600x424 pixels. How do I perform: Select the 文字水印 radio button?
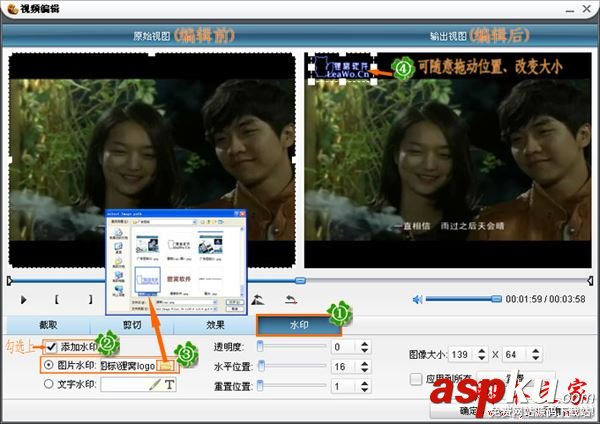(49, 383)
